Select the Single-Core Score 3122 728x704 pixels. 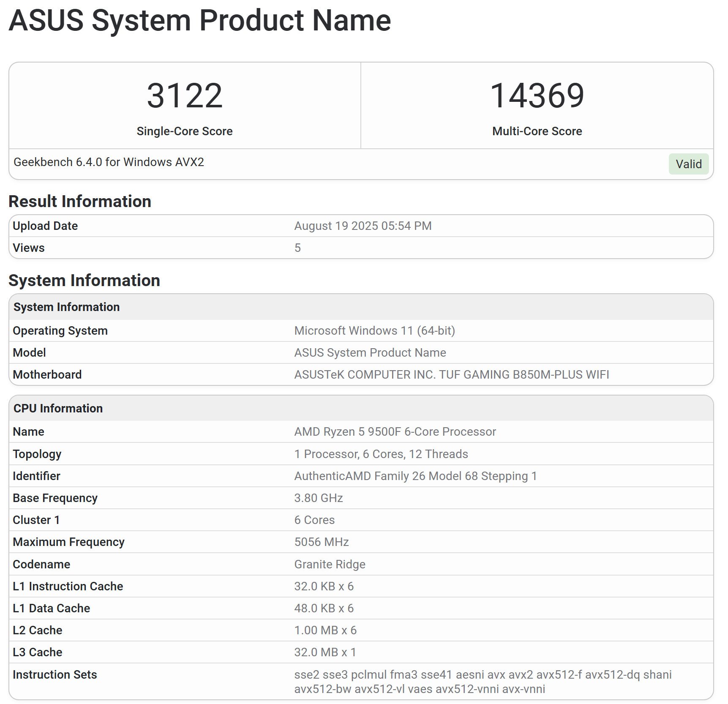click(185, 97)
